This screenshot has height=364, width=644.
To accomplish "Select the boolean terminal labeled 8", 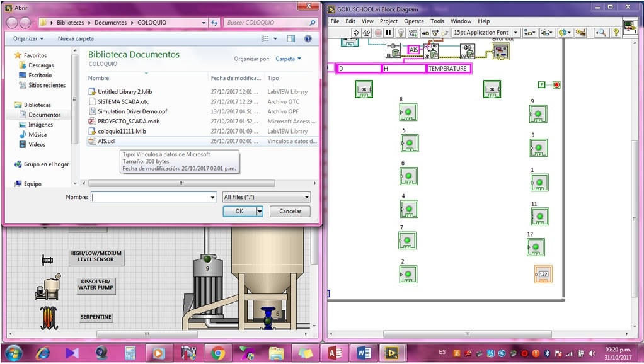I will (x=408, y=112).
